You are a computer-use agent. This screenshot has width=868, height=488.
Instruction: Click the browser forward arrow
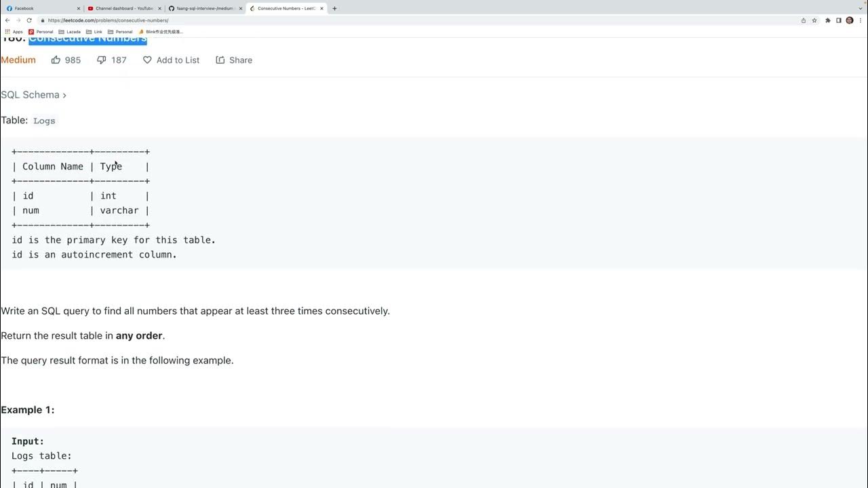(18, 20)
